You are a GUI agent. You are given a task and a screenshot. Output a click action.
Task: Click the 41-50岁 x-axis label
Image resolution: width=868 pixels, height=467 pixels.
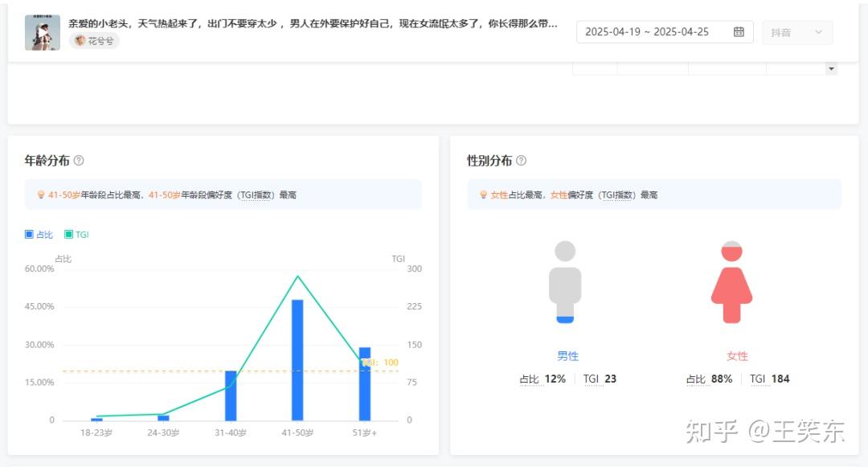[297, 432]
